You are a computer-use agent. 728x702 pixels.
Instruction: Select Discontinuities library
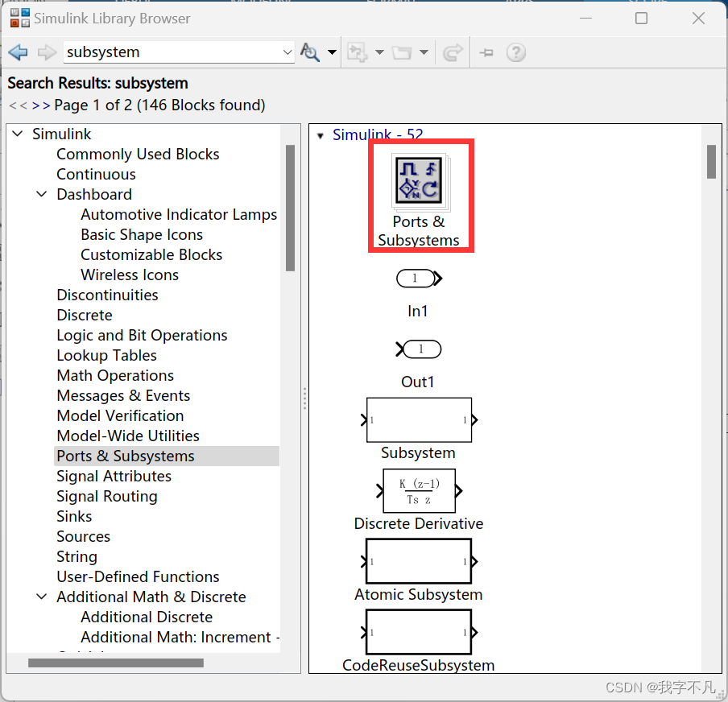click(x=107, y=295)
